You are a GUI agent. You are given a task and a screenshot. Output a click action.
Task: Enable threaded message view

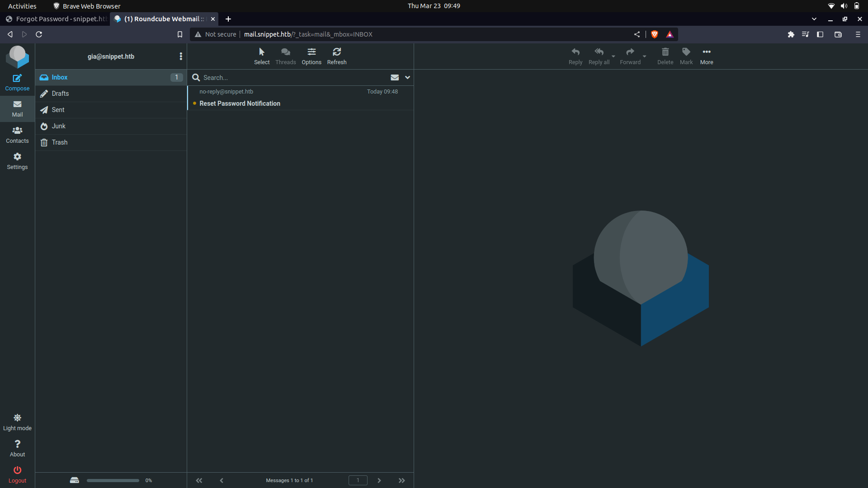click(x=285, y=55)
